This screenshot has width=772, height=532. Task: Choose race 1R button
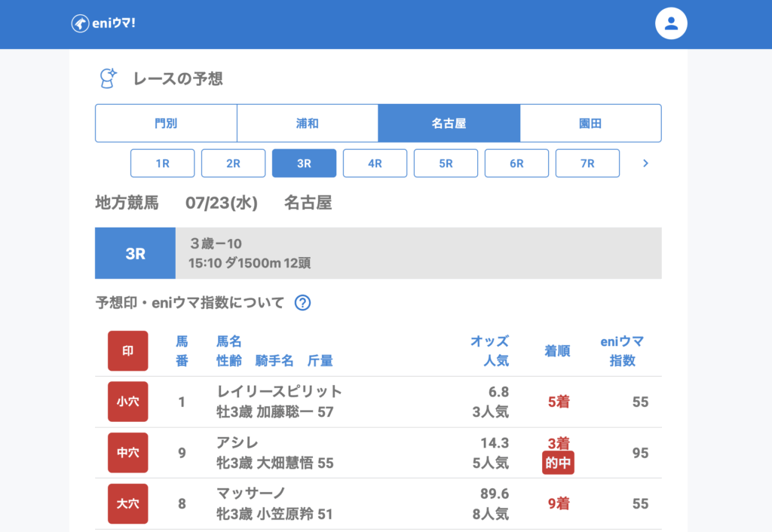pyautogui.click(x=162, y=163)
